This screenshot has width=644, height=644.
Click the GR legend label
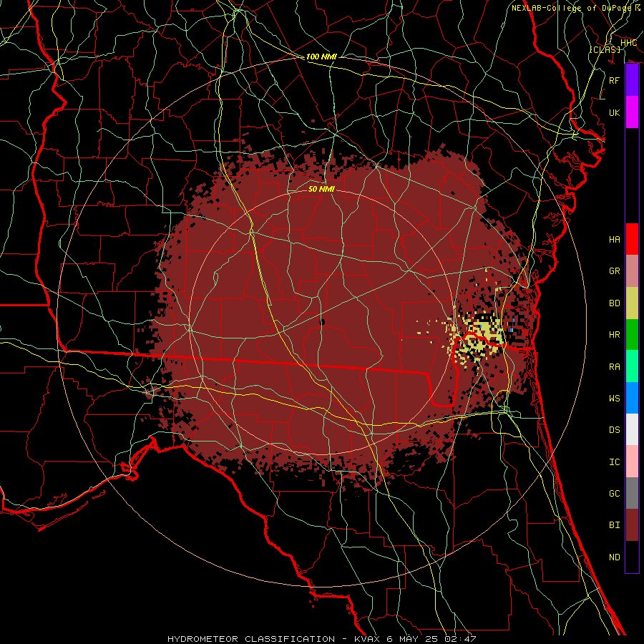tap(614, 271)
